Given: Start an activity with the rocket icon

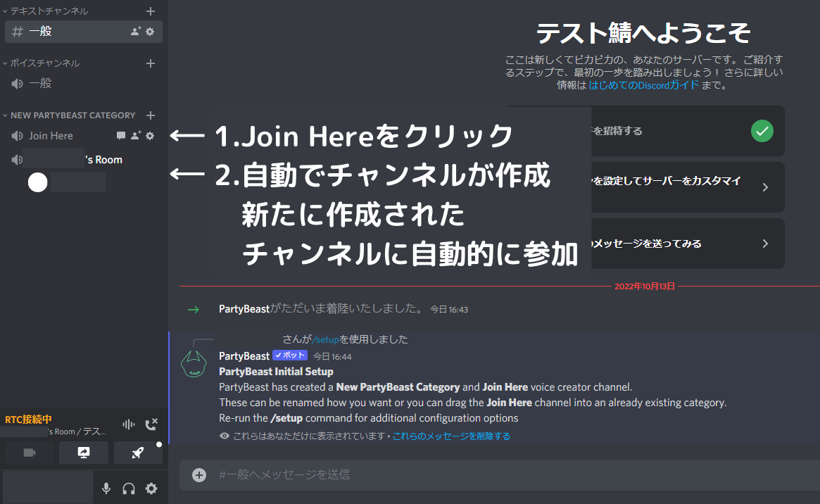Looking at the screenshot, I should coord(137,453).
